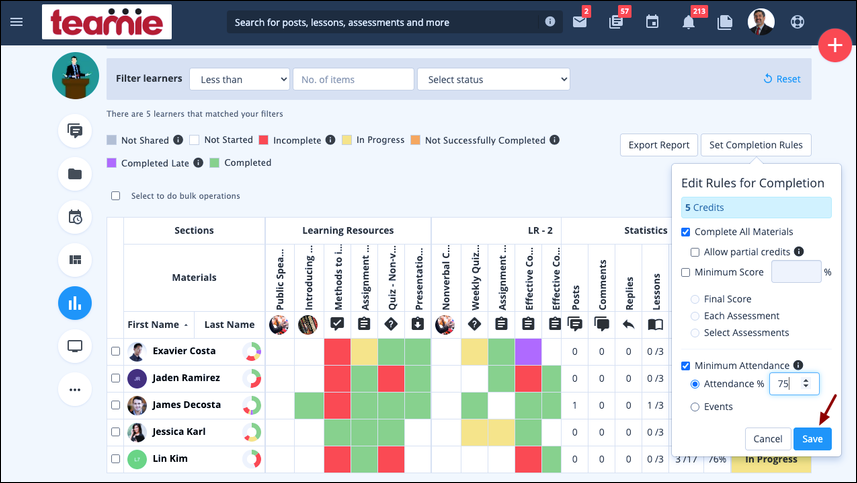Open the hamburger navigation menu

pos(16,22)
